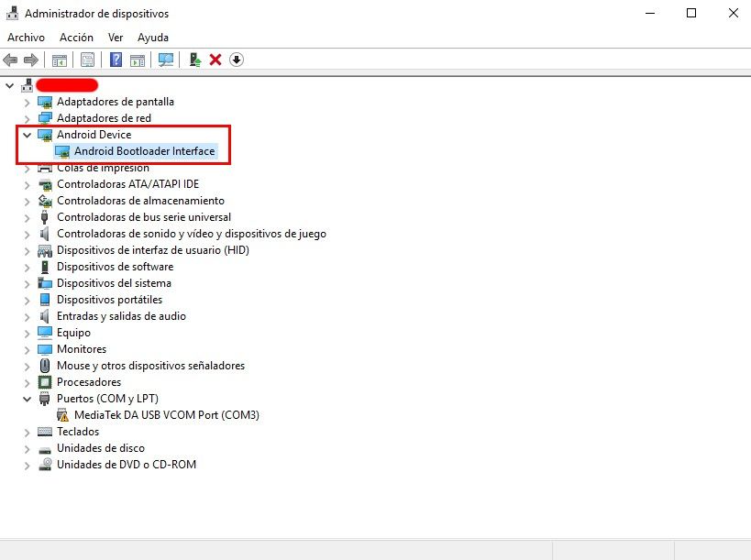Screen dimensions: 751x560
Task: Click the Procesadores chip icon
Action: pos(45,382)
